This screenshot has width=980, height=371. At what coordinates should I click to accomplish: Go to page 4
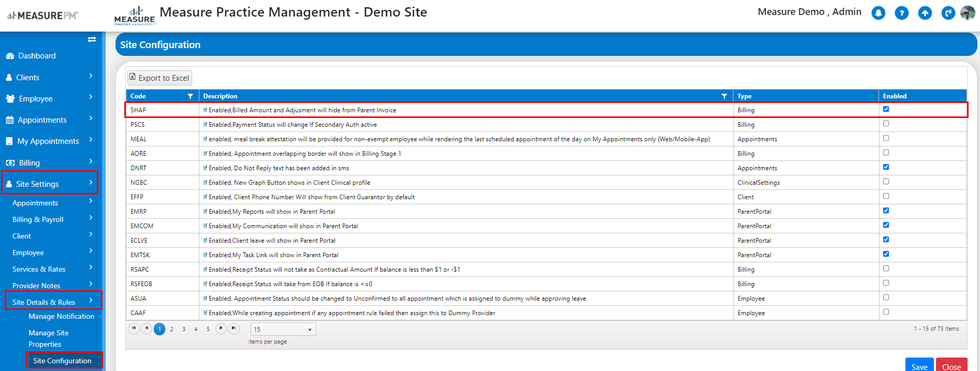click(x=196, y=329)
